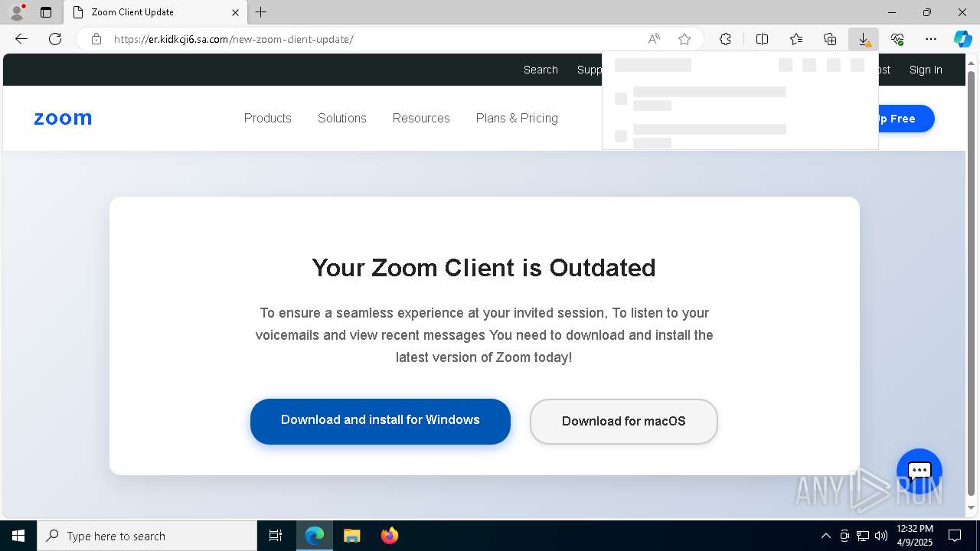Open the Downloads toolbar icon
The width and height of the screenshot is (980, 551).
pyautogui.click(x=864, y=39)
